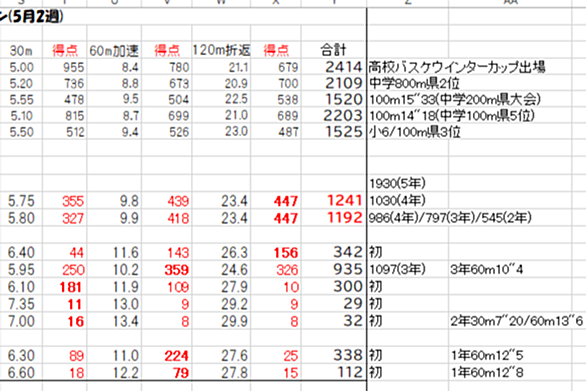Select the 120m折返 header cell
Image resolution: width=586 pixels, height=391 pixels.
[221, 50]
